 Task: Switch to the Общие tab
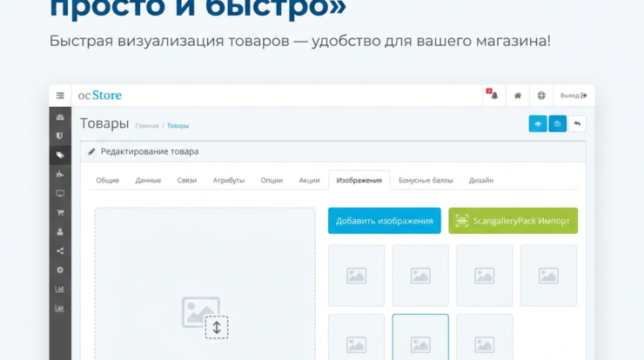tap(108, 180)
